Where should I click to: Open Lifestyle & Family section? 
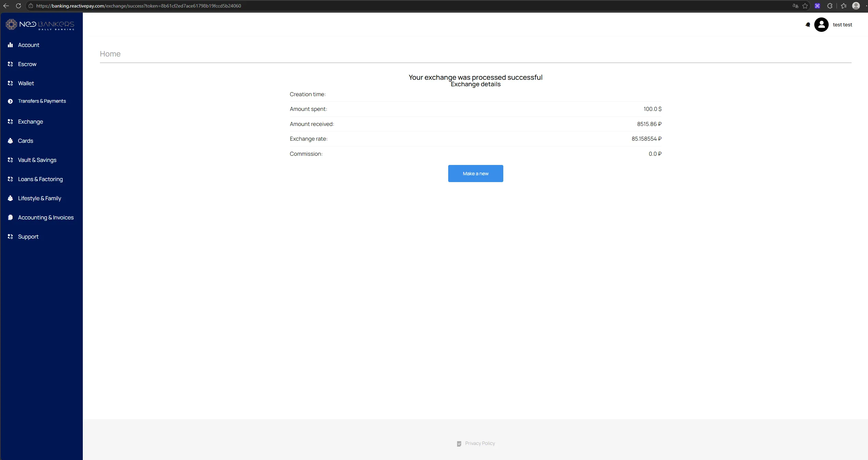39,198
